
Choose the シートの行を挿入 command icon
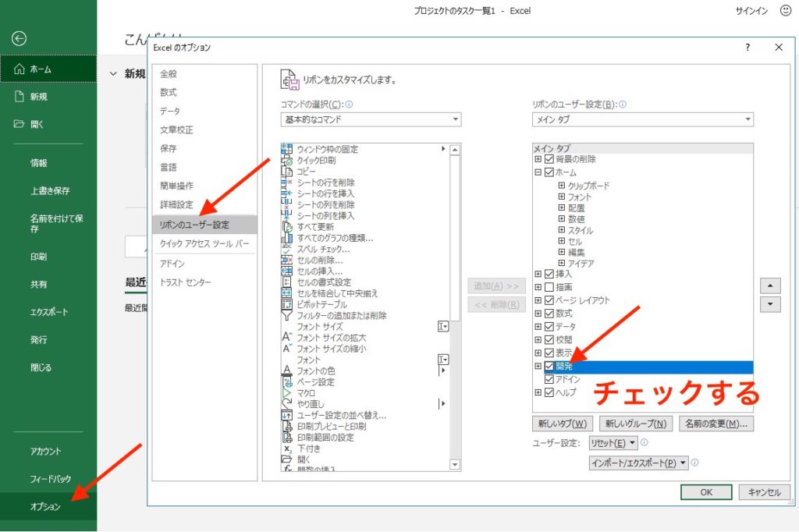[x=287, y=193]
